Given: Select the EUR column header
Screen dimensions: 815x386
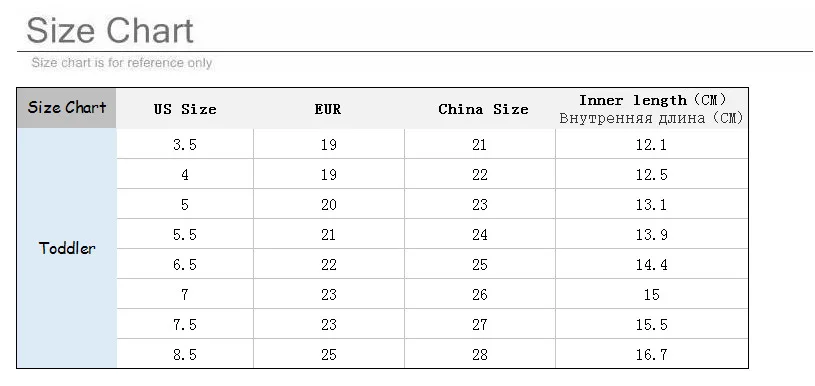Looking at the screenshot, I should pyautogui.click(x=328, y=109).
